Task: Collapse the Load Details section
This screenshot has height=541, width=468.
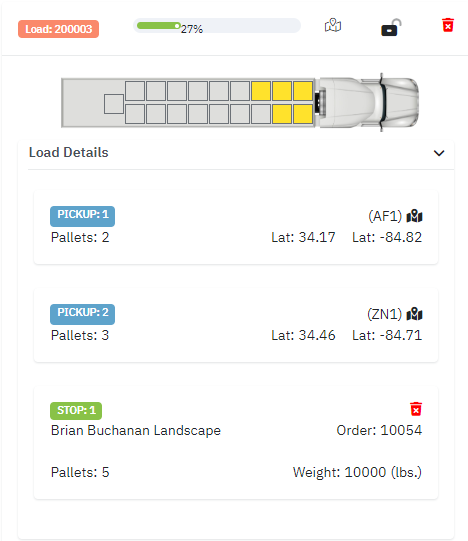Action: click(x=439, y=153)
